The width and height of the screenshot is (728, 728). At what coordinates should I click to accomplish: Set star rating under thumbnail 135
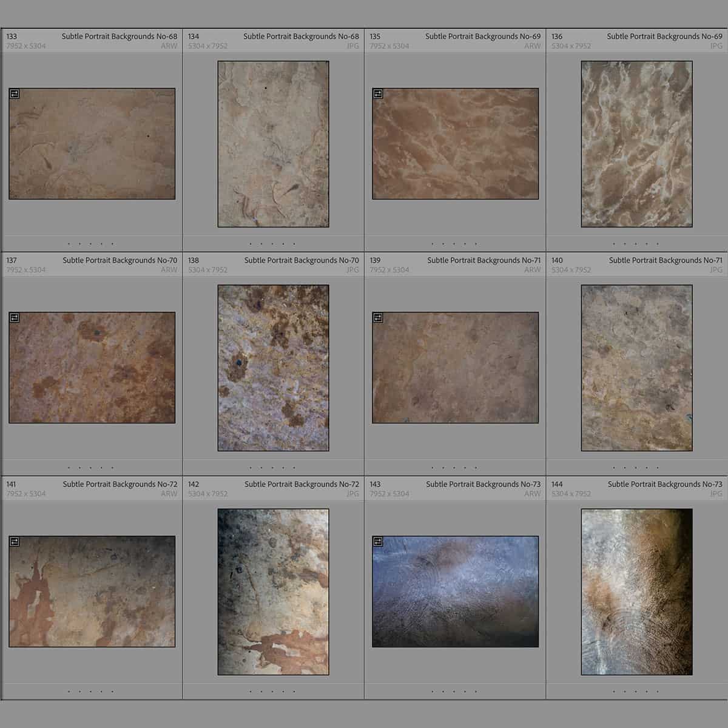coord(454,244)
